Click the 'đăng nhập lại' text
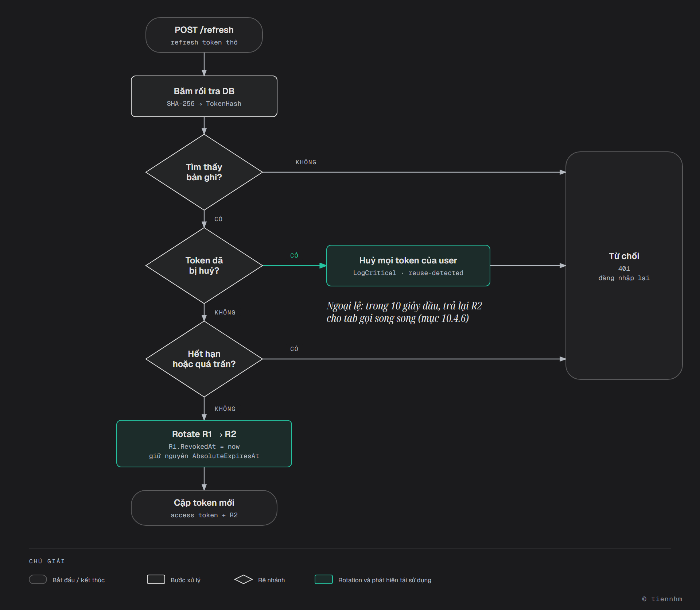700x610 pixels. coord(624,278)
